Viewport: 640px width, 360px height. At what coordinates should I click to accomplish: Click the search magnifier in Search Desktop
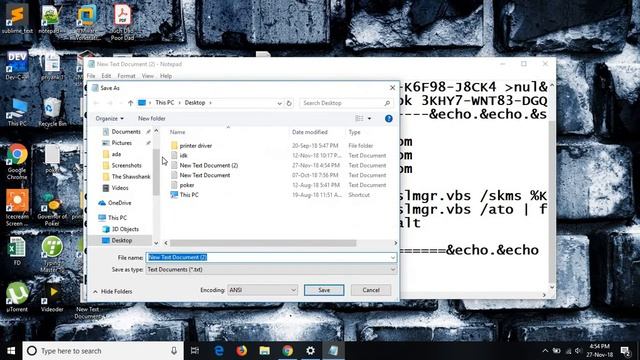click(x=387, y=103)
